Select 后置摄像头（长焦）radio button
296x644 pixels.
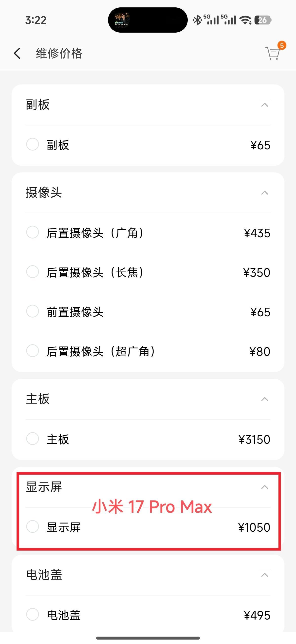pyautogui.click(x=33, y=272)
